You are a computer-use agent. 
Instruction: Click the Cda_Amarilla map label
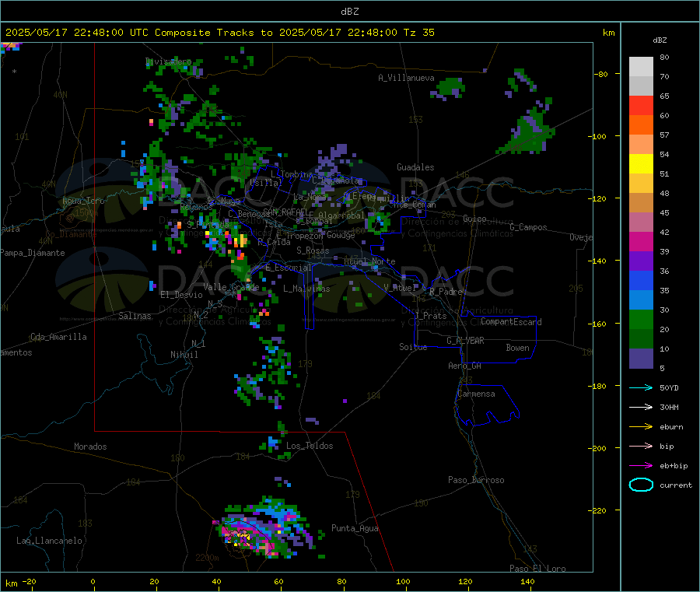coord(58,337)
